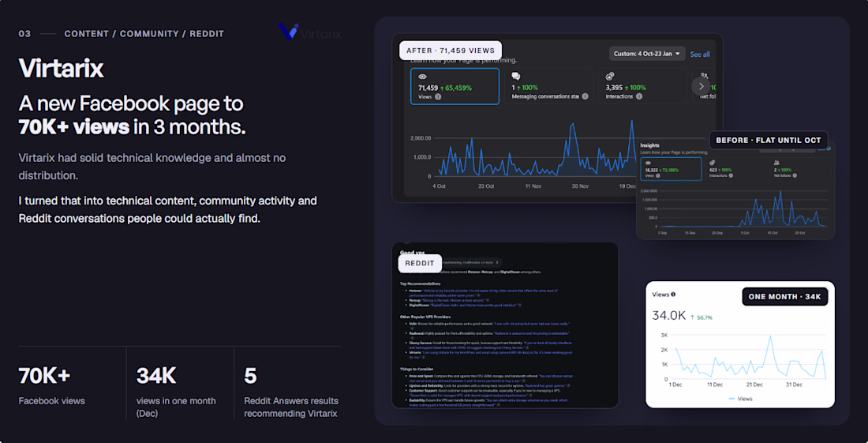The height and width of the screenshot is (443, 868).
Task: Click the Interactions icon above 3,395
Action: 610,77
